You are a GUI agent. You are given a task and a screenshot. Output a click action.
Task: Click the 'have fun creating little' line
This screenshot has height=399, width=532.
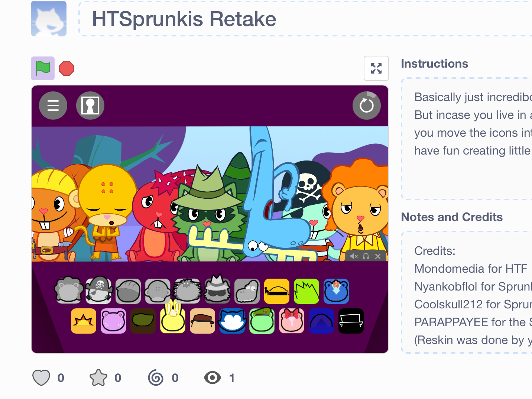473,150
